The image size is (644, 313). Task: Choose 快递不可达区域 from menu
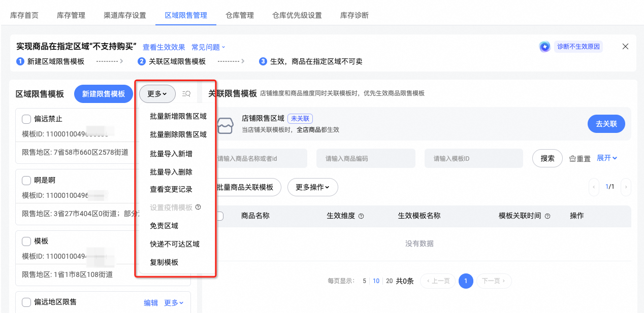click(x=175, y=244)
